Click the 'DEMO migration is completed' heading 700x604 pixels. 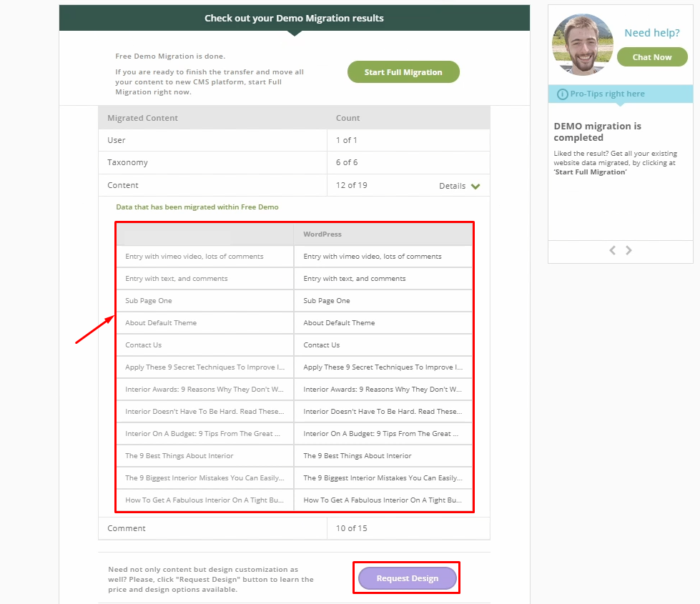(597, 132)
